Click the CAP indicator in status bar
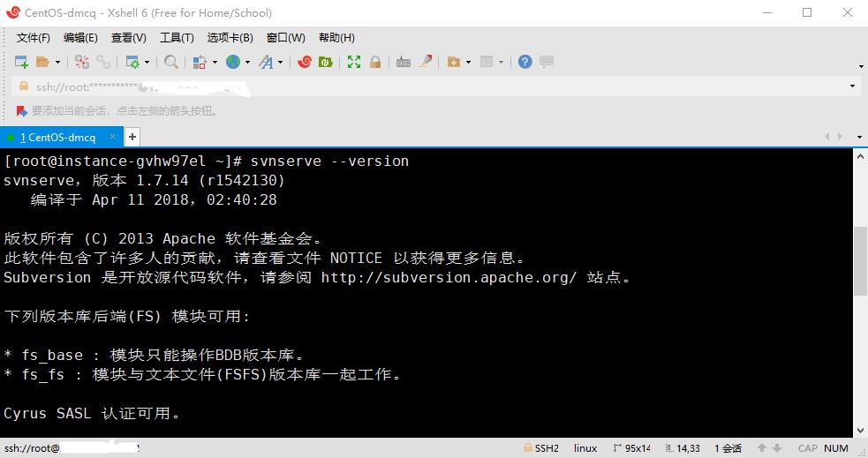Viewport: 868px width, 458px height. pyautogui.click(x=808, y=448)
